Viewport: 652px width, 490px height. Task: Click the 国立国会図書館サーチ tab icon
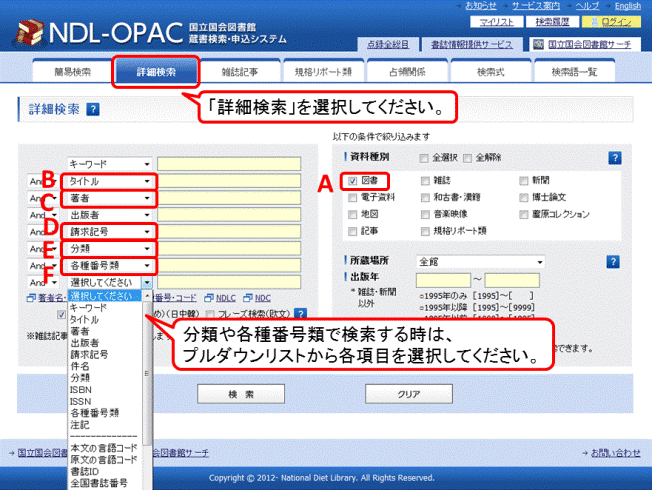coord(538,45)
